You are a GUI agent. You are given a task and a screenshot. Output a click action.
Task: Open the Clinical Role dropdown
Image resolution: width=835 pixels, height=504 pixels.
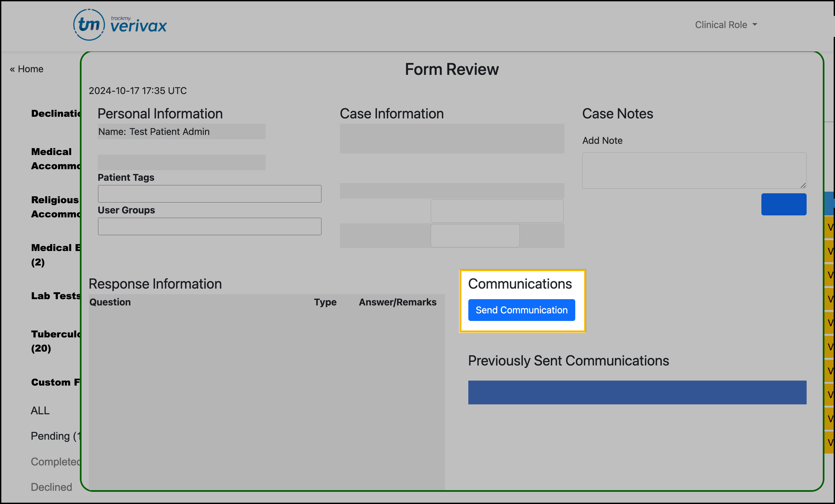[x=721, y=24]
